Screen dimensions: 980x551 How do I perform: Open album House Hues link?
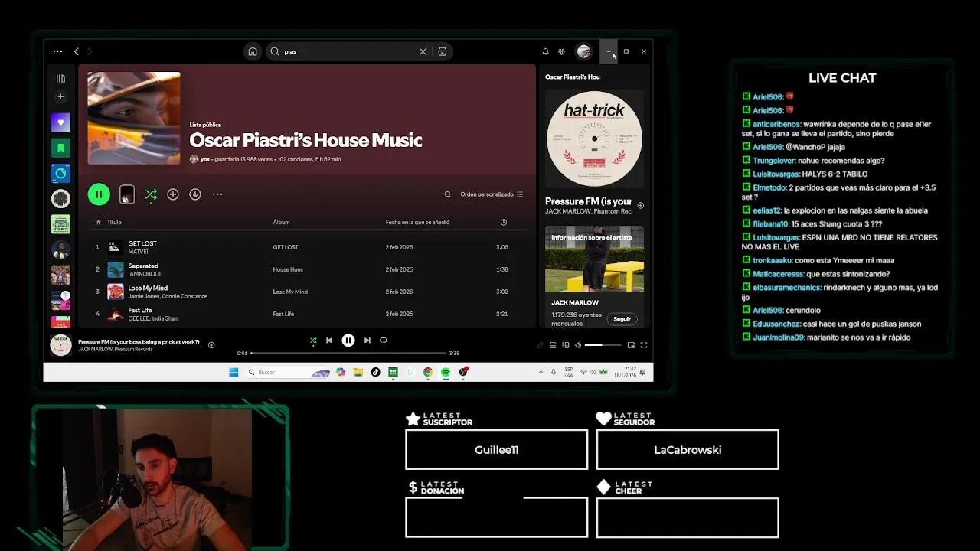tap(288, 269)
